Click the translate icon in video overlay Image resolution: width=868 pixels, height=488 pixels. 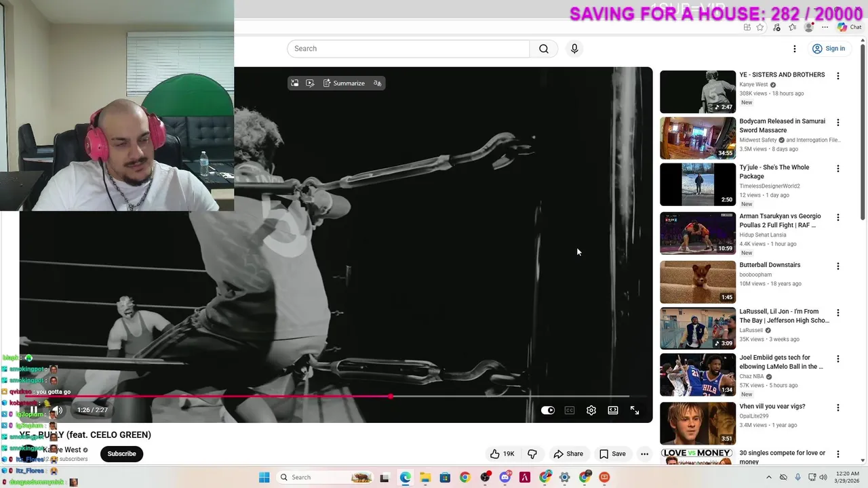(378, 83)
